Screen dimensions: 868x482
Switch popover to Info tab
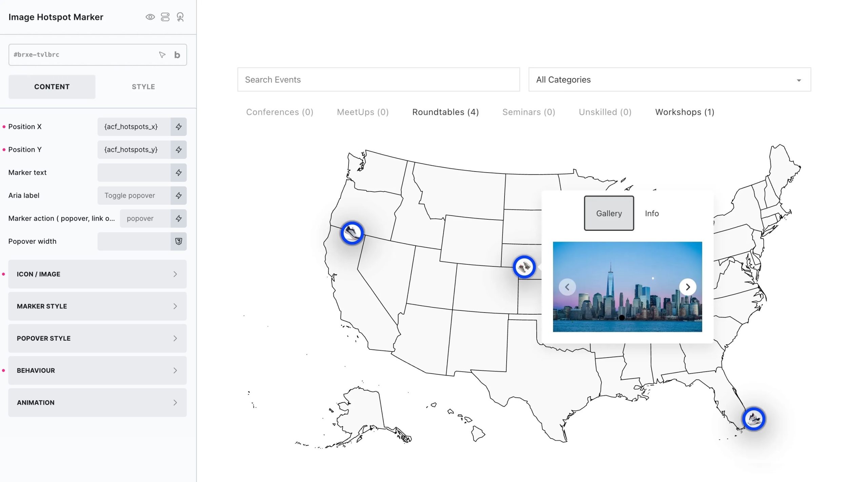click(652, 214)
